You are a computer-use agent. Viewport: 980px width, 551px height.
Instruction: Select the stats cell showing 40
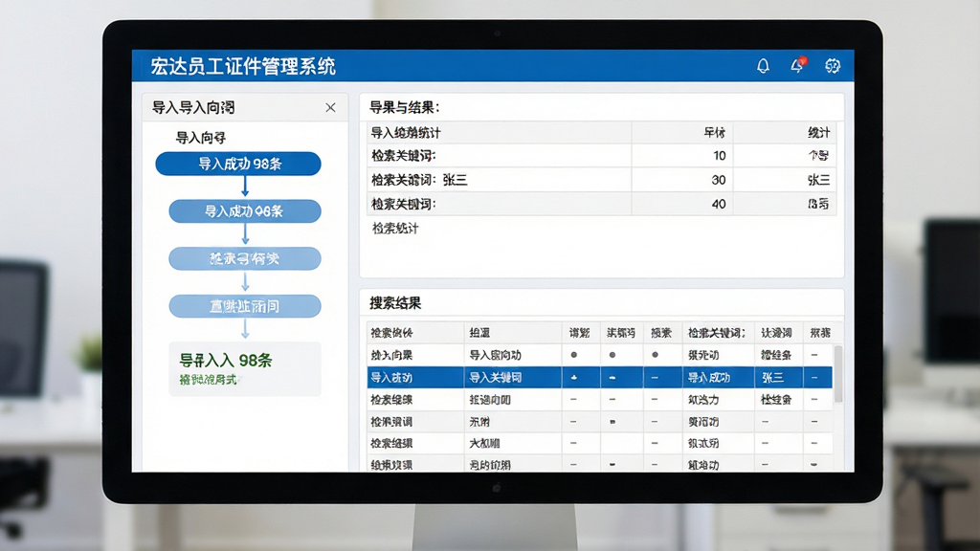click(x=718, y=204)
